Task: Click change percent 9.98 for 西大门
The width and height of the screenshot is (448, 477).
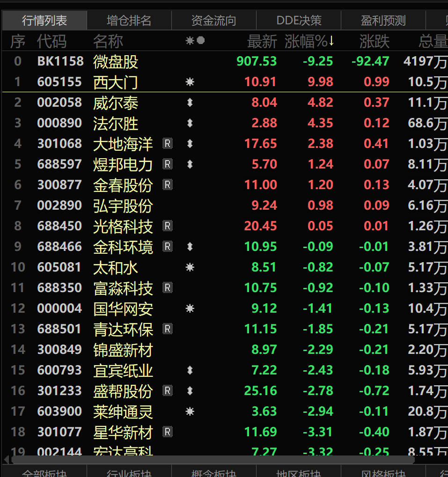Action: click(x=320, y=82)
